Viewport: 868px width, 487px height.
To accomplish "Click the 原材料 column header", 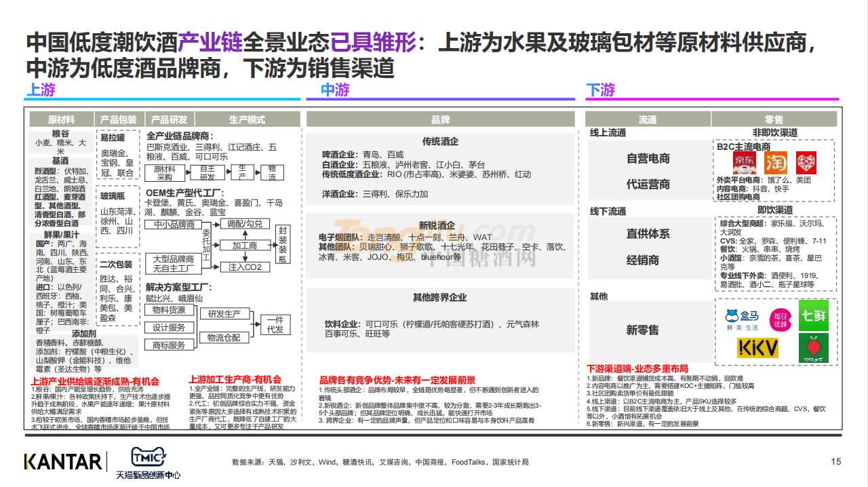I will 61,119.
